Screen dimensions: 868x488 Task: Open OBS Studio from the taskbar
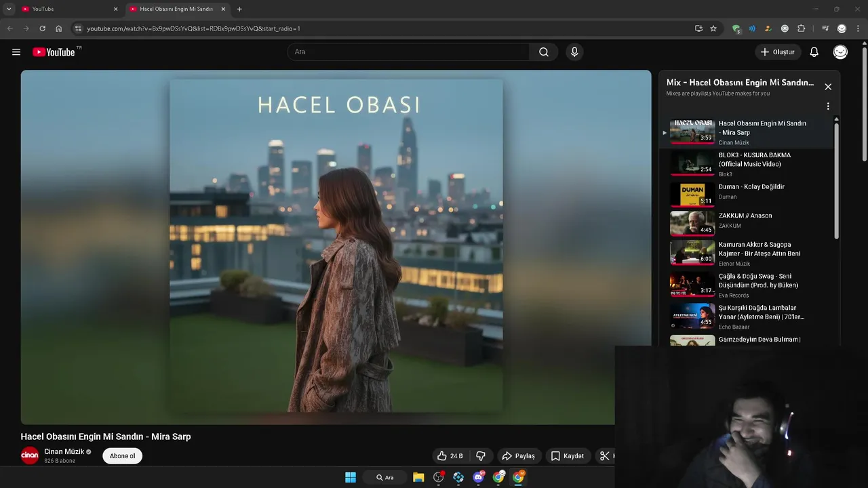[438, 477]
